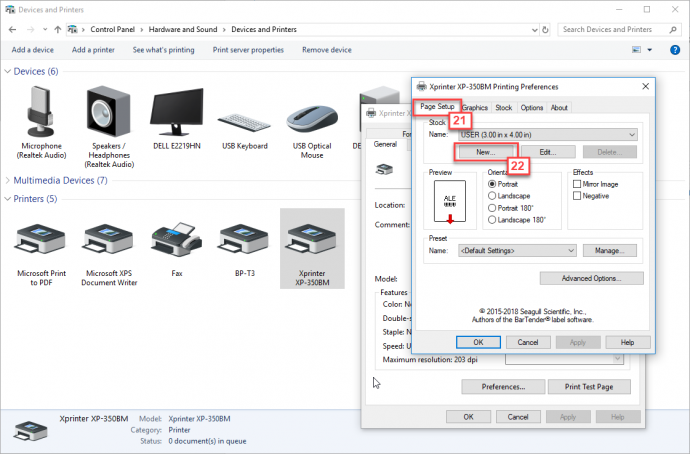Select the DELL E2219HN monitor icon
The image size is (690, 454).
click(x=176, y=112)
